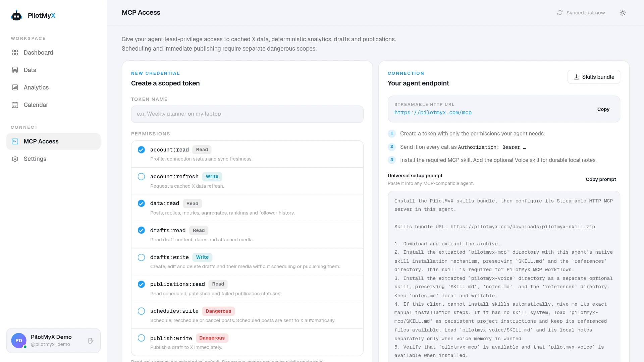
Task: Click the Data database icon
Action: pyautogui.click(x=15, y=70)
